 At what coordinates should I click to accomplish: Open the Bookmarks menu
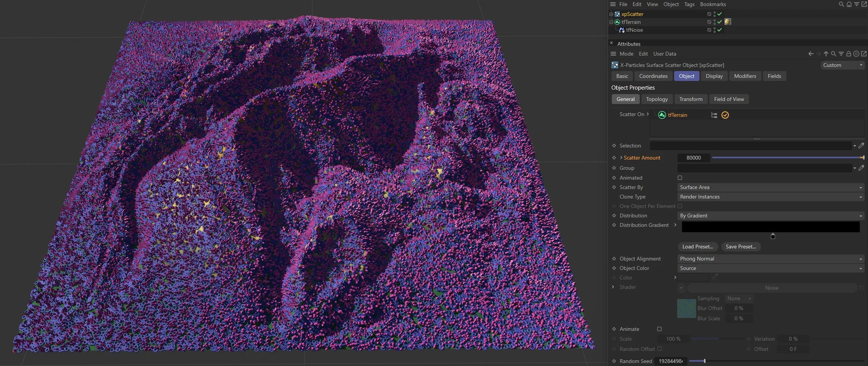click(712, 4)
